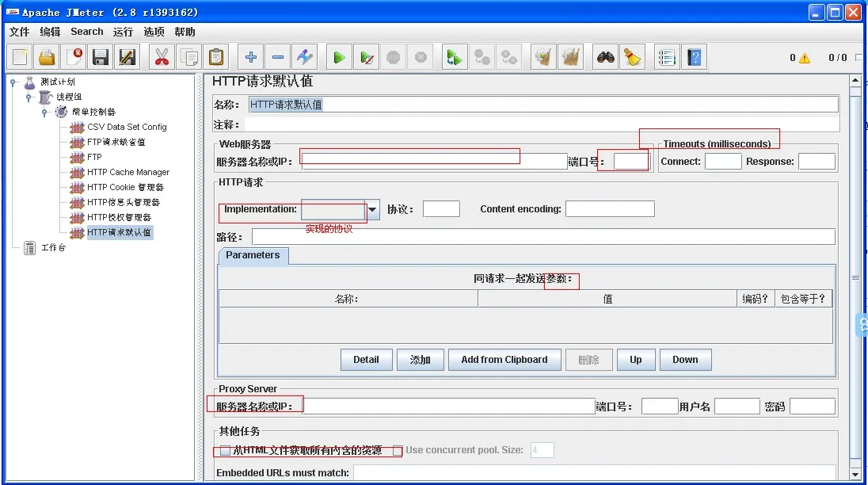
Task: Collapse the 测试计划 tree node
Action: click(13, 82)
